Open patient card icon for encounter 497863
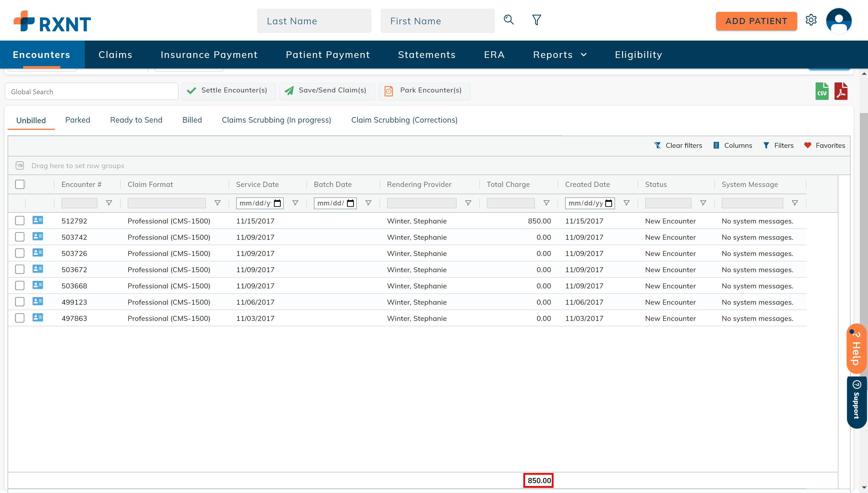 click(38, 318)
